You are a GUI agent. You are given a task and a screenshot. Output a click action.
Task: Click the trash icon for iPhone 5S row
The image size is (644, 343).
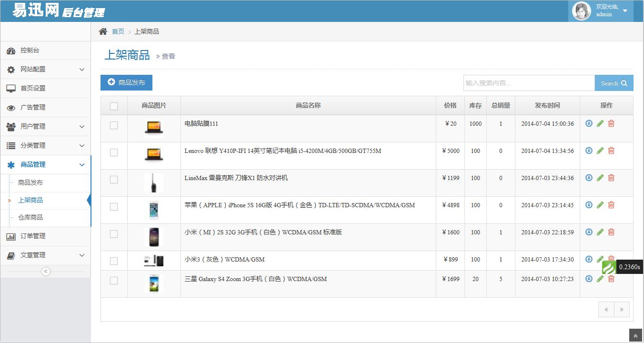coord(611,205)
